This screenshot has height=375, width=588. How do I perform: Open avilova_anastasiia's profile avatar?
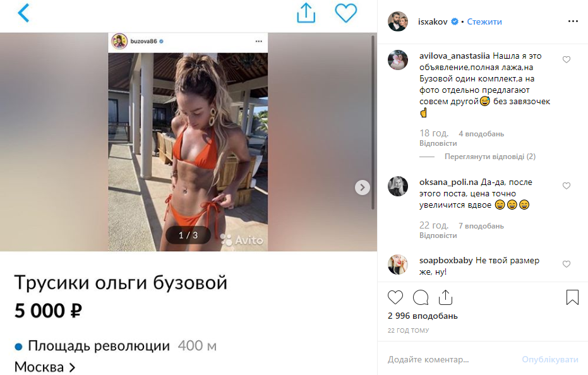coord(398,60)
